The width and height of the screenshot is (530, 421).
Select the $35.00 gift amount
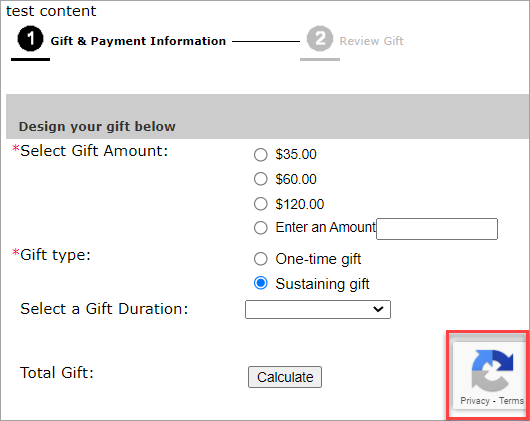click(261, 155)
